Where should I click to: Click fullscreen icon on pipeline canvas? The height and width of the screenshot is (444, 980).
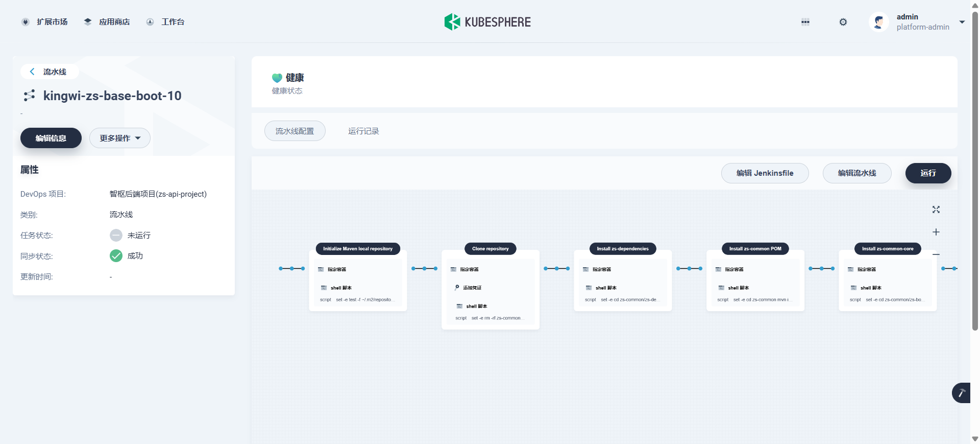pos(936,209)
